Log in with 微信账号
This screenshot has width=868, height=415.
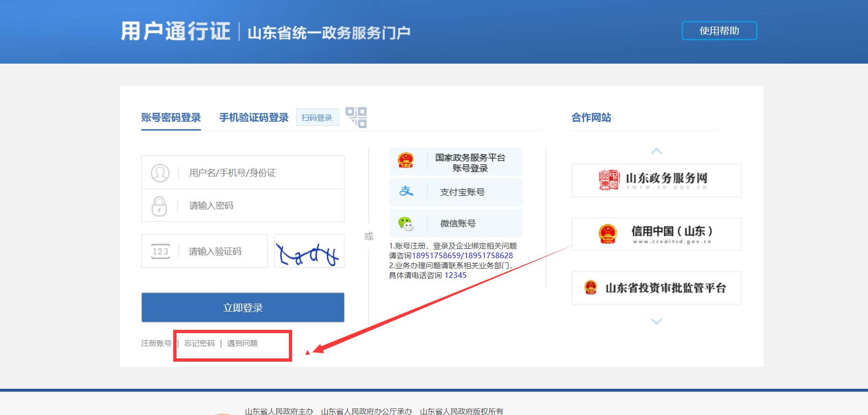point(456,223)
